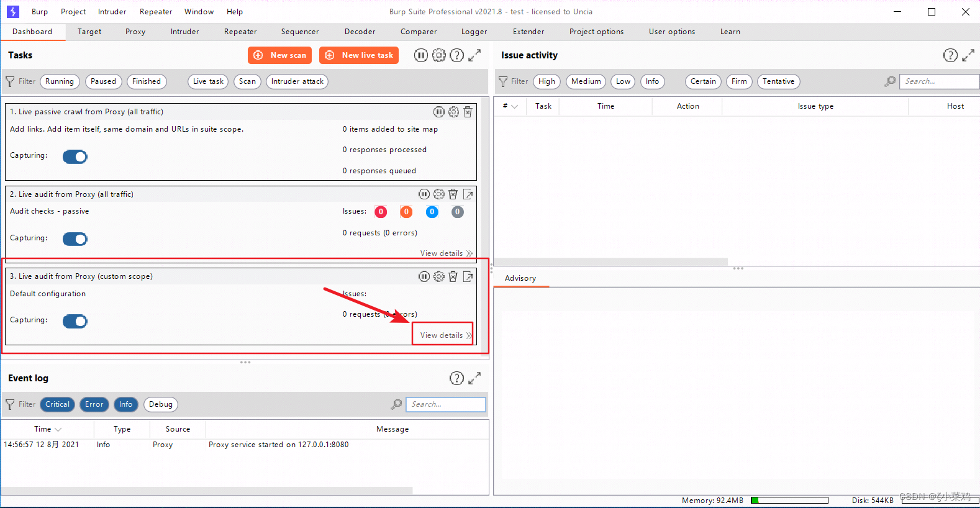Viewport: 980px width, 508px height.
Task: Click the Tasks filter funnel icon
Action: tap(10, 81)
